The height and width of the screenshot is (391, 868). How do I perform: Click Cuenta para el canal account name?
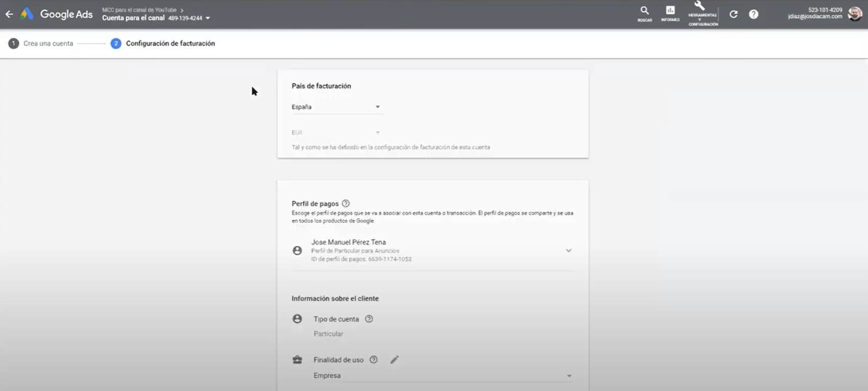pyautogui.click(x=133, y=18)
